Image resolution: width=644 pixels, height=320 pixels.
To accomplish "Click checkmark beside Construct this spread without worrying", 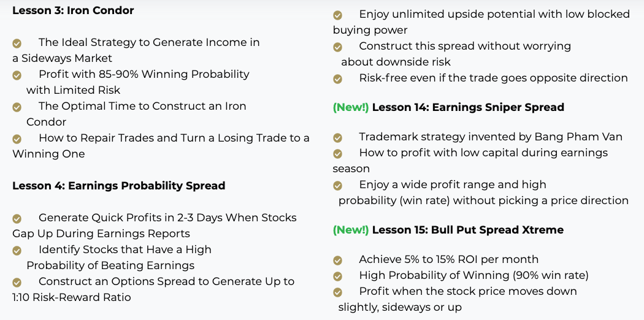I will point(337,47).
